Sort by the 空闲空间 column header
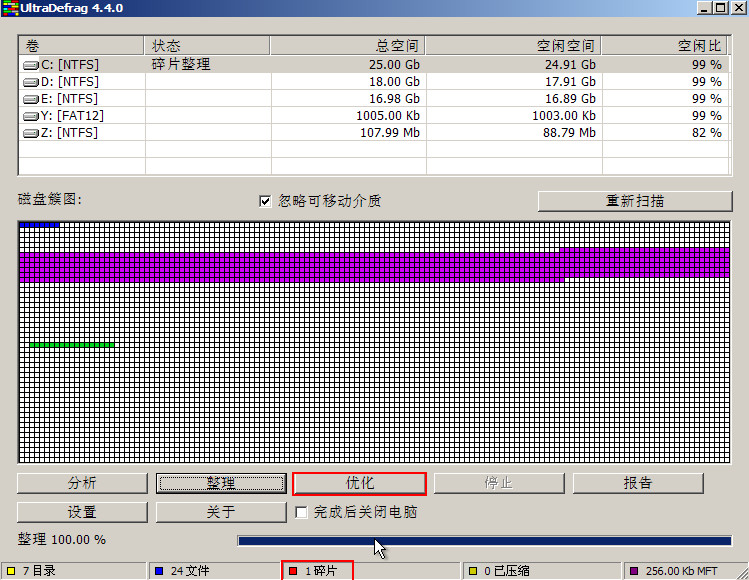Screen dimensions: 749x580 click(513, 46)
